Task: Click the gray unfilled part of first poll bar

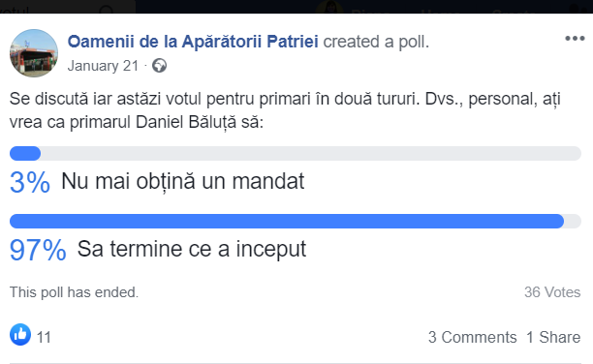Action: 311,154
